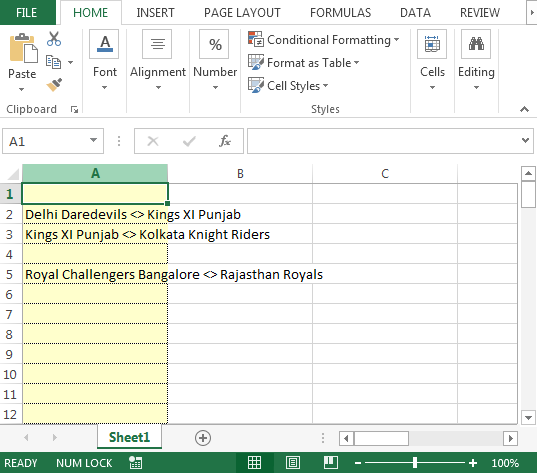The image size is (537, 473).
Task: Click the Conditional Formatting icon
Action: pos(256,39)
